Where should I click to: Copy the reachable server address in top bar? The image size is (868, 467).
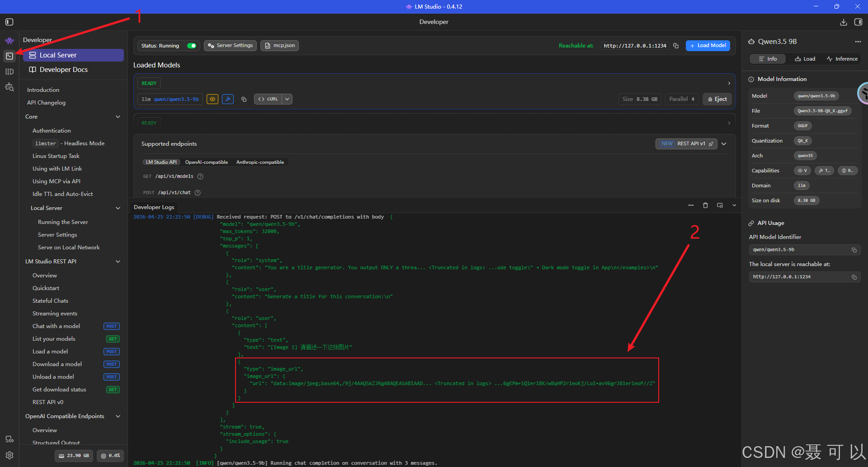coord(676,46)
